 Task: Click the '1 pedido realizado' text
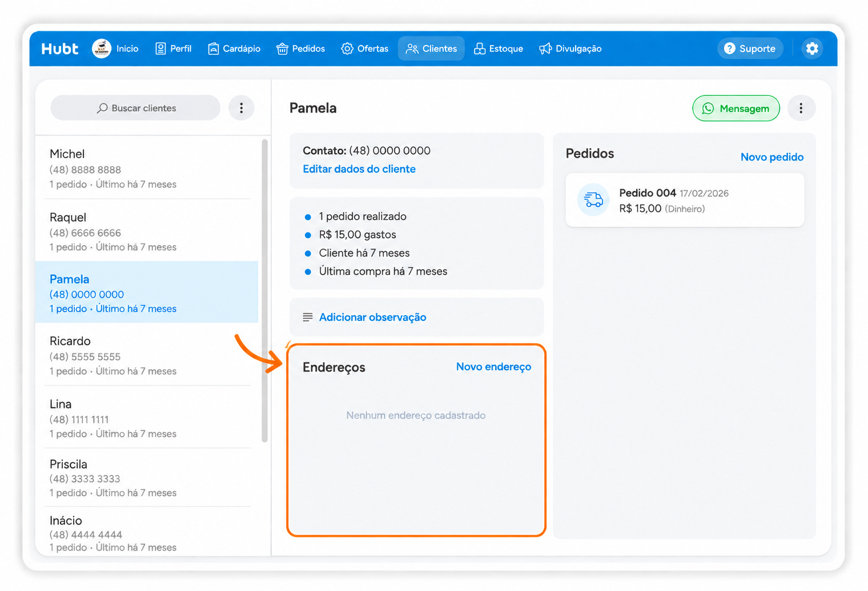coord(363,216)
